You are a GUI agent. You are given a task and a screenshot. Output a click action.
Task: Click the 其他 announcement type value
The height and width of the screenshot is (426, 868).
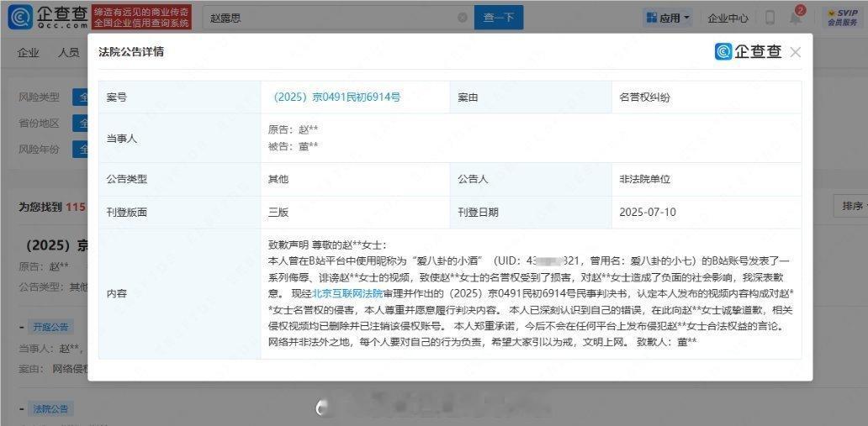pyautogui.click(x=278, y=179)
